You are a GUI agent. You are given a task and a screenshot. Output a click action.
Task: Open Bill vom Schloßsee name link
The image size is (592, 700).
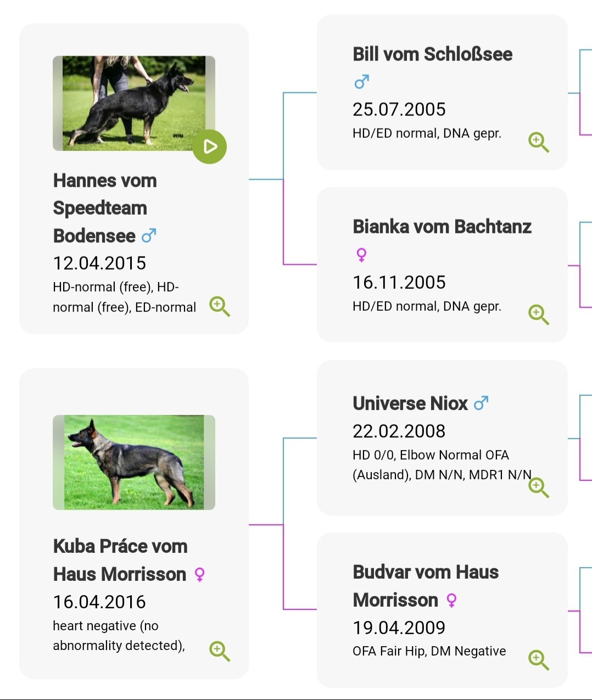coord(432,54)
